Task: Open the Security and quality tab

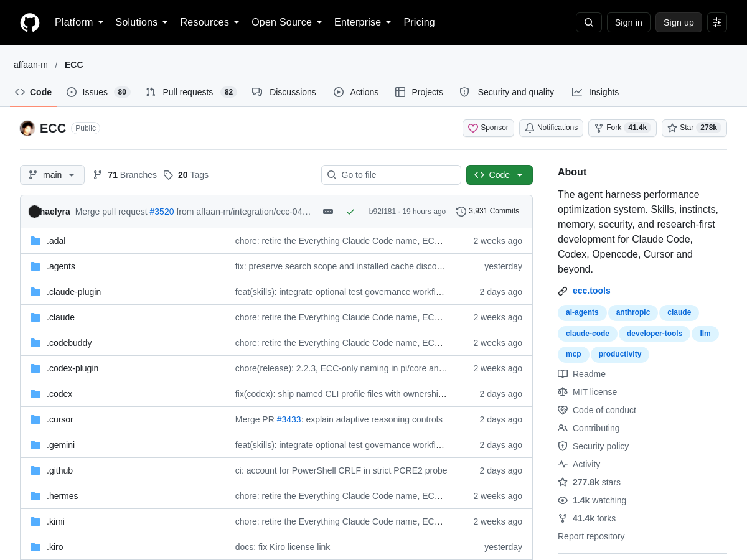Action: (507, 92)
